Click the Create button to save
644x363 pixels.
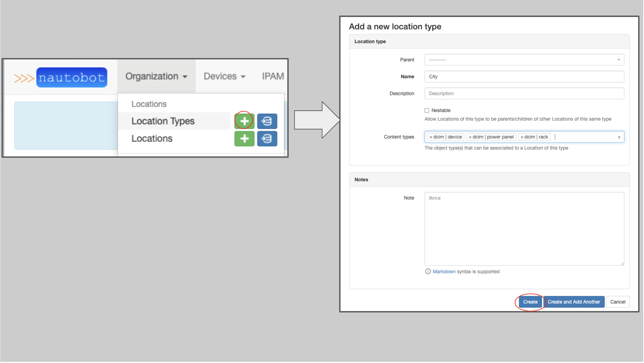(530, 302)
